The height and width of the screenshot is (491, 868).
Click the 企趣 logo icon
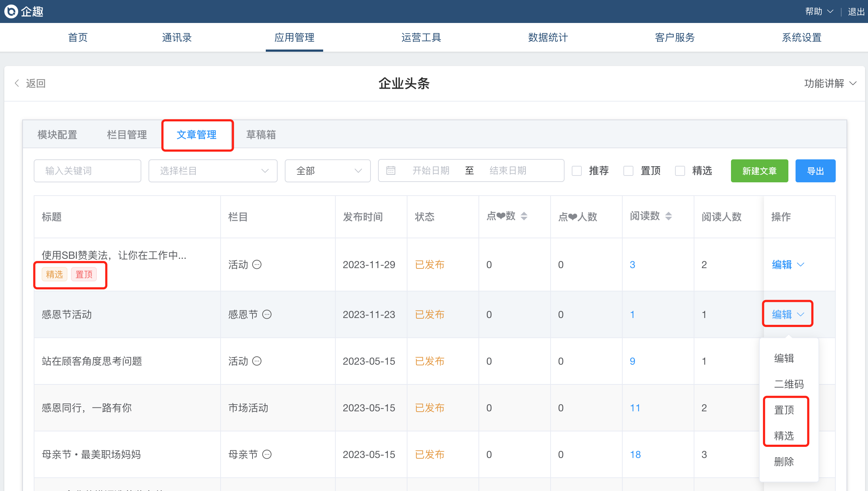(11, 11)
